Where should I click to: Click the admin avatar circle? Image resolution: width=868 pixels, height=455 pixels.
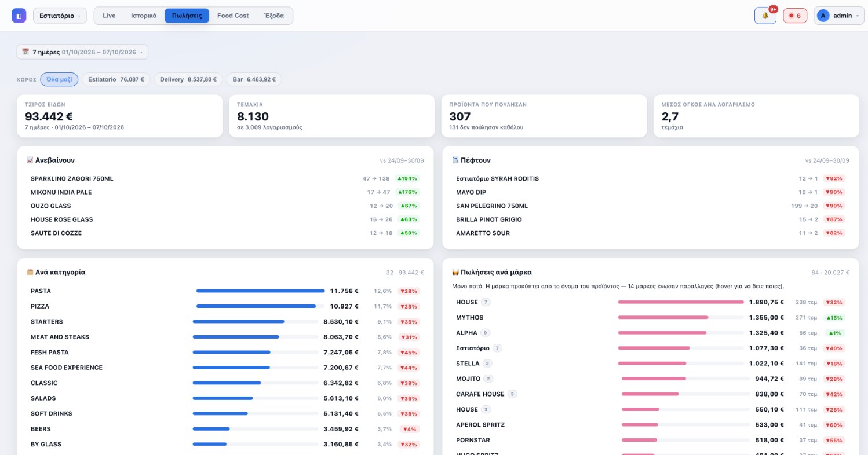coord(823,16)
